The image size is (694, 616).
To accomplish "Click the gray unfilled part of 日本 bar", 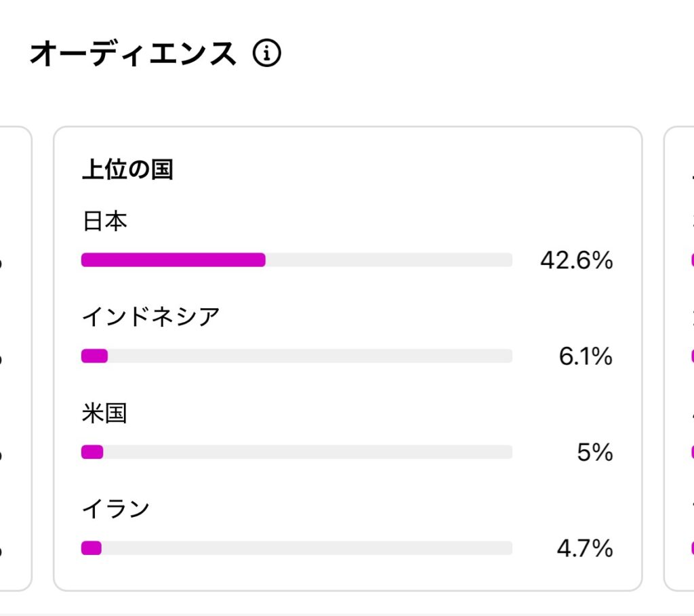I will point(389,260).
